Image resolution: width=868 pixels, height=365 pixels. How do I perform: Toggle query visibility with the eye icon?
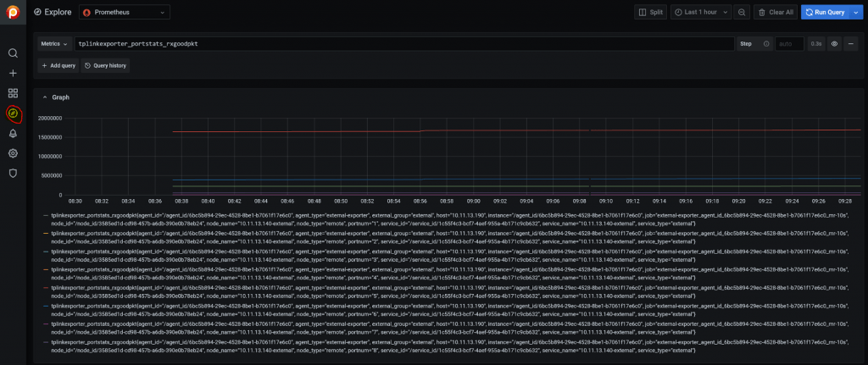[834, 43]
